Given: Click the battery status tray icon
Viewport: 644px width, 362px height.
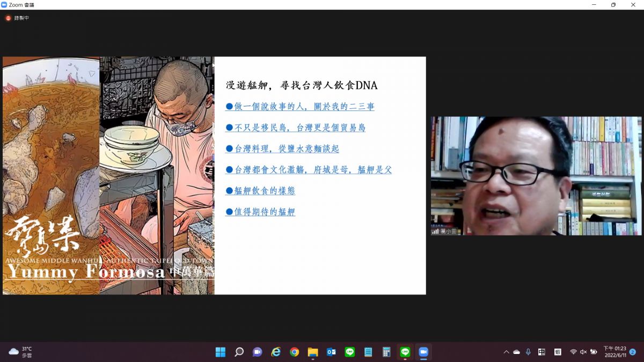Looking at the screenshot, I should pos(594,352).
